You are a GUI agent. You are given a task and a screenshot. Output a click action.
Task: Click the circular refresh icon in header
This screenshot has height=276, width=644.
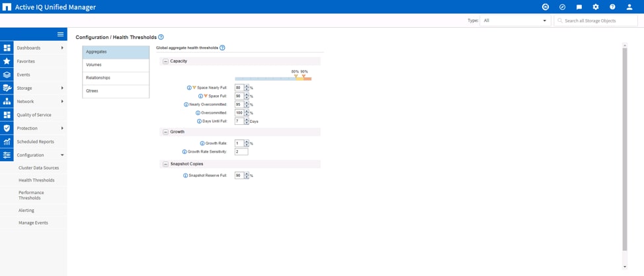(x=545, y=7)
